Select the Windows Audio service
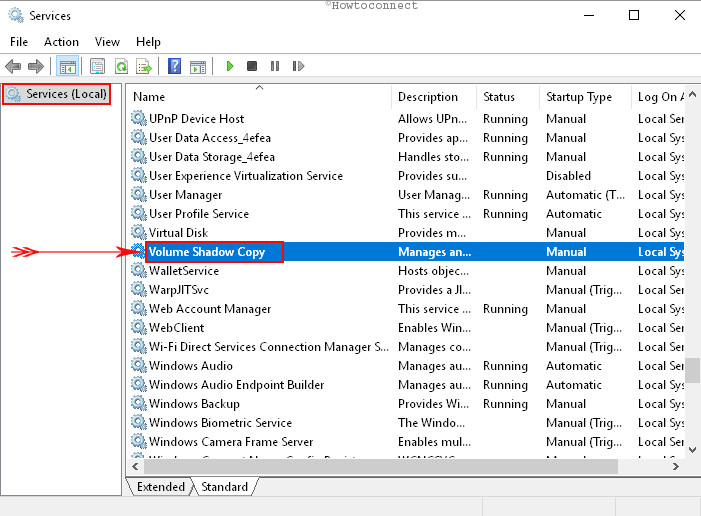 click(191, 366)
